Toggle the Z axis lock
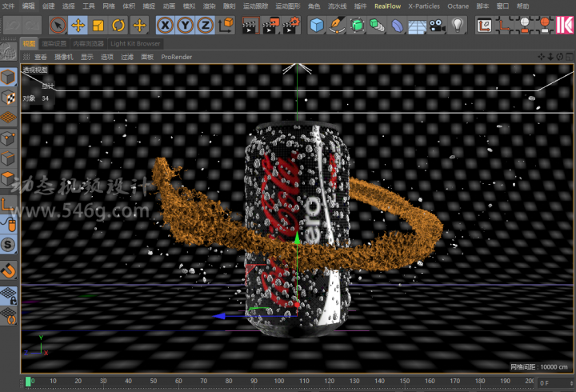This screenshot has height=392, width=576. point(205,26)
